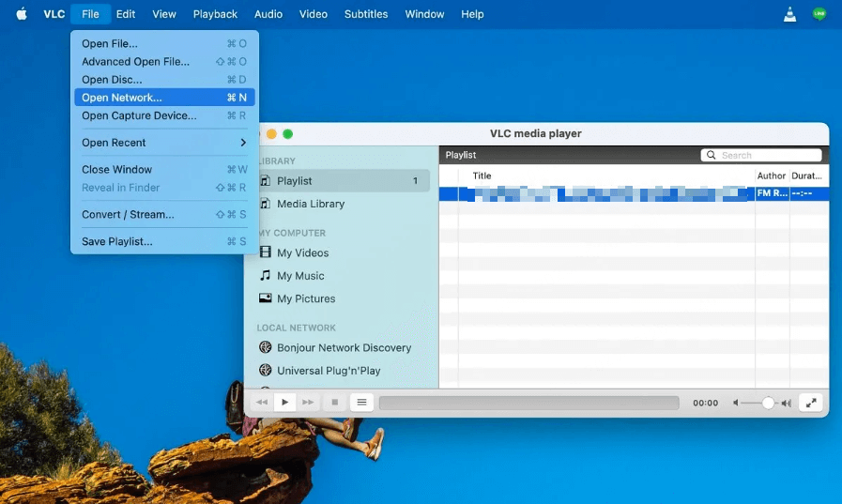
Task: Choose Advanced Open File... menu item
Action: click(x=164, y=62)
